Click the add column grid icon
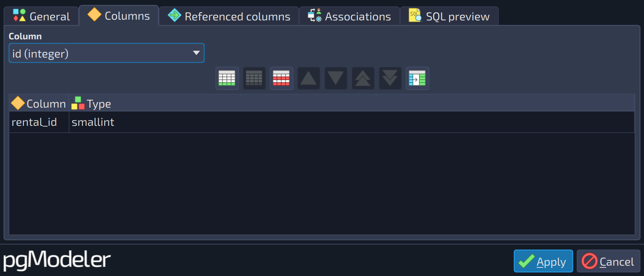Image resolution: width=644 pixels, height=276 pixels. (227, 78)
